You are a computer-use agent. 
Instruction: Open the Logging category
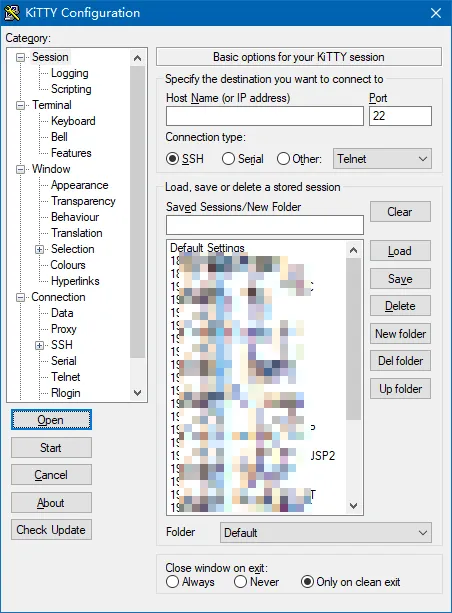click(x=70, y=73)
